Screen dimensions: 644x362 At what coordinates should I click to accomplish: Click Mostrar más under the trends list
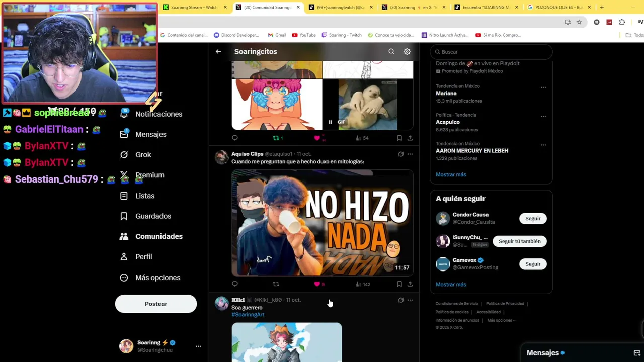[451, 174]
